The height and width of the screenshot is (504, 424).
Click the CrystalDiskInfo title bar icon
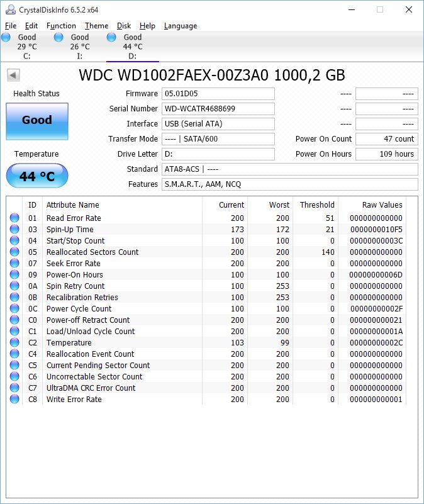click(x=11, y=9)
